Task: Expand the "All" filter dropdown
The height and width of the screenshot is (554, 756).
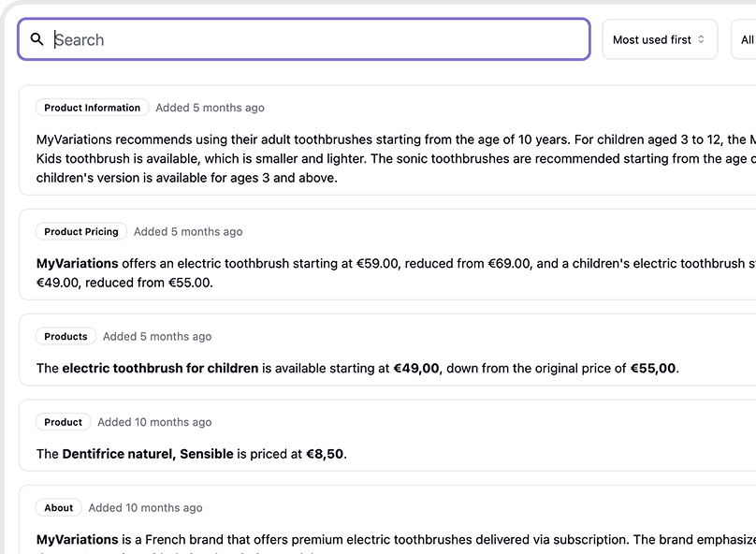Action: pyautogui.click(x=746, y=39)
